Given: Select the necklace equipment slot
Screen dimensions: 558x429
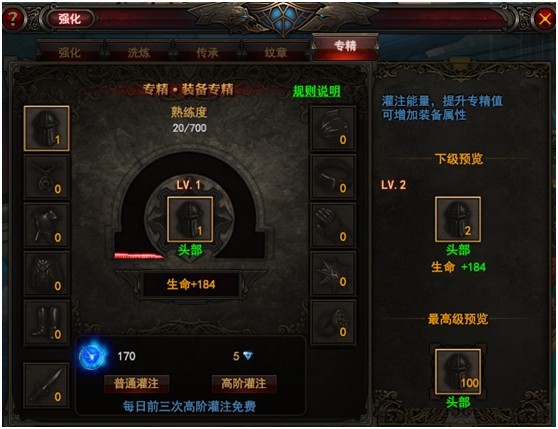Looking at the screenshot, I should click(47, 177).
